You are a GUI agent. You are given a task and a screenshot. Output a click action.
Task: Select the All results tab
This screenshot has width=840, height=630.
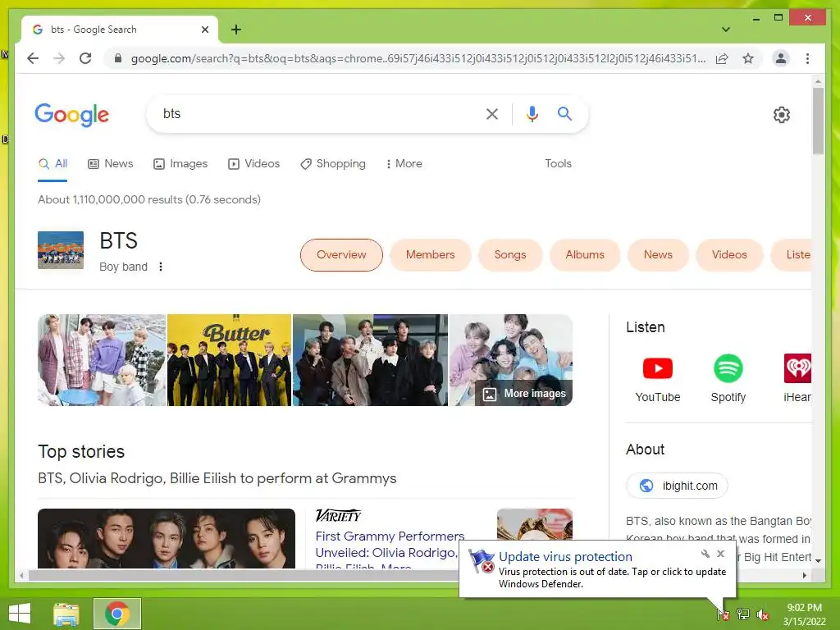(52, 164)
